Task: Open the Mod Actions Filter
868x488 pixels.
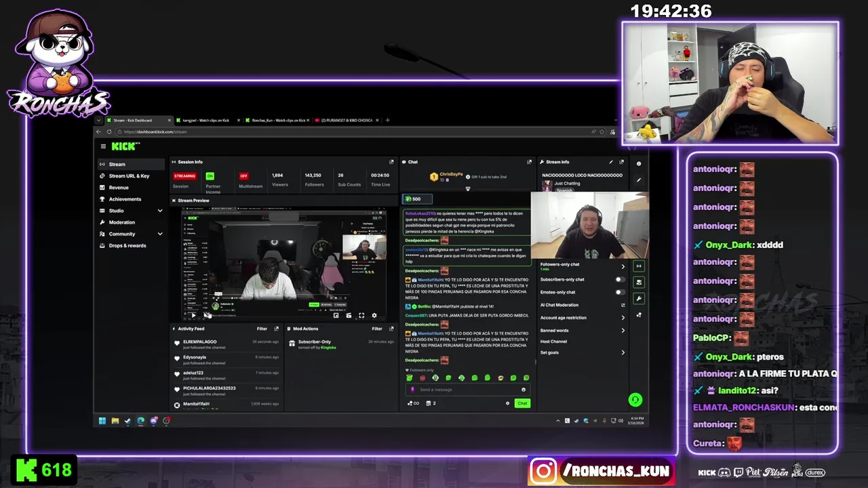Action: 377,329
